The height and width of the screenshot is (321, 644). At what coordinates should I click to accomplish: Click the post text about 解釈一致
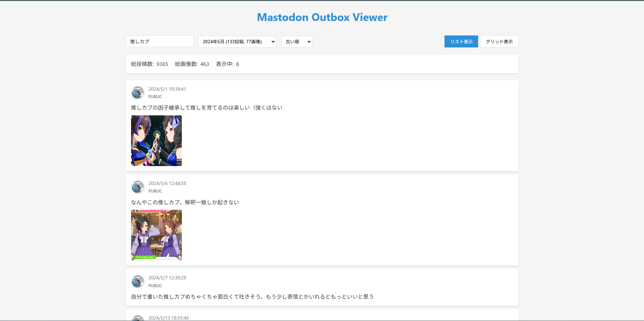tap(185, 202)
